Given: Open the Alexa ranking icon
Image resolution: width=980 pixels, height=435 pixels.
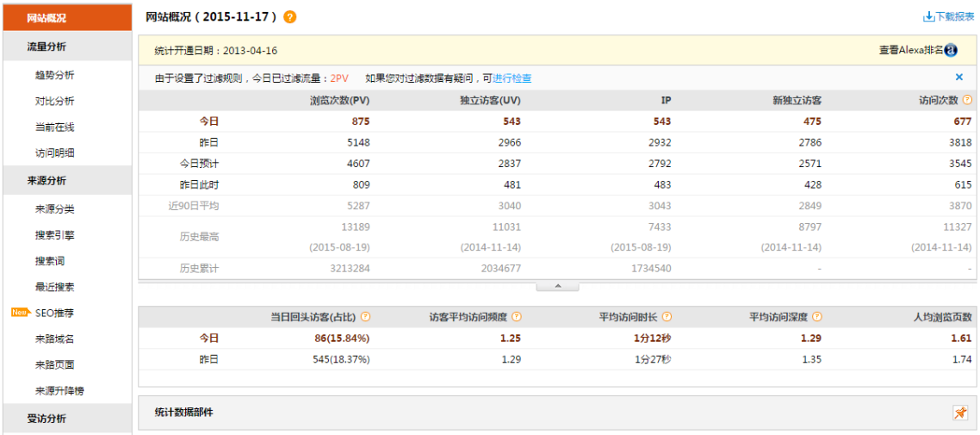Looking at the screenshot, I should (951, 51).
